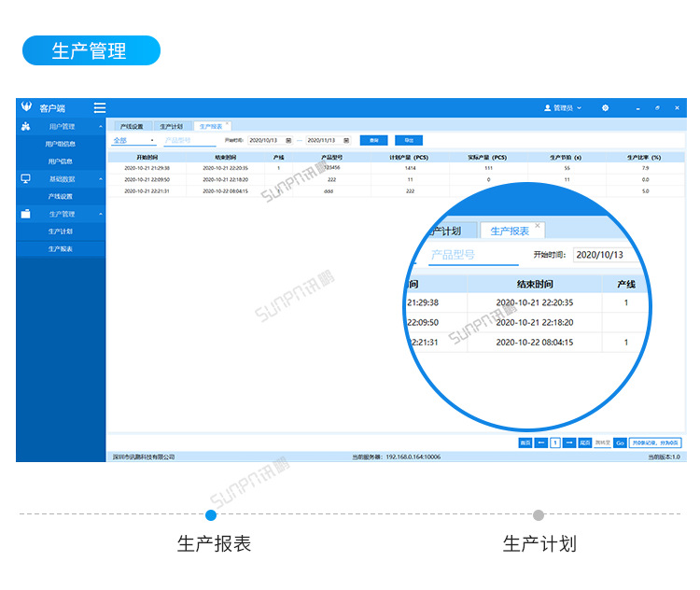
Task: Collapse the 用户管理 sidebar group
Action: (x=101, y=126)
